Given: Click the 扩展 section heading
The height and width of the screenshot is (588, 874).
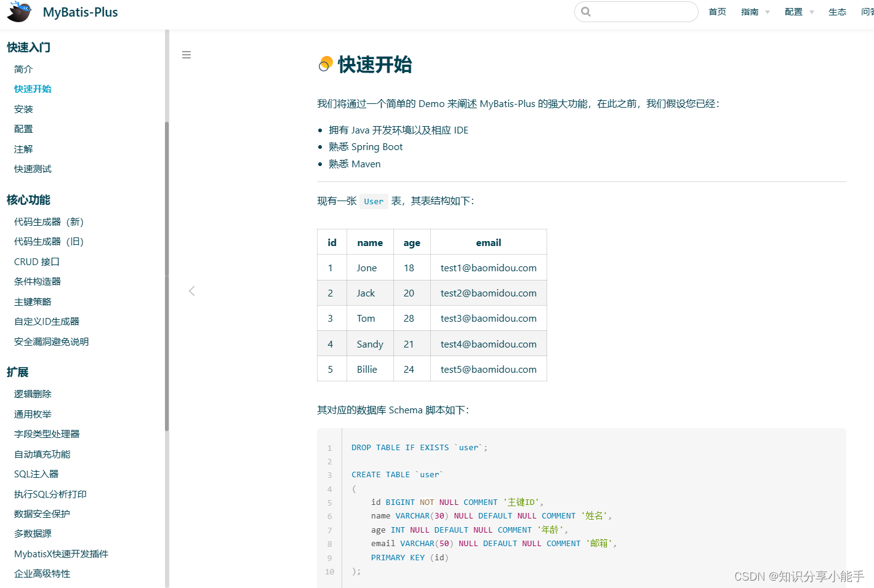Looking at the screenshot, I should coord(17,372).
